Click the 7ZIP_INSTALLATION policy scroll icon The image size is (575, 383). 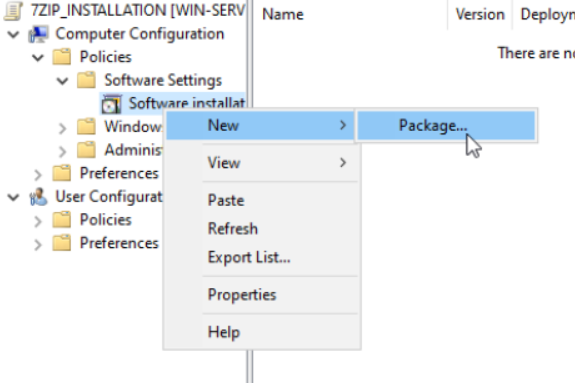(14, 10)
